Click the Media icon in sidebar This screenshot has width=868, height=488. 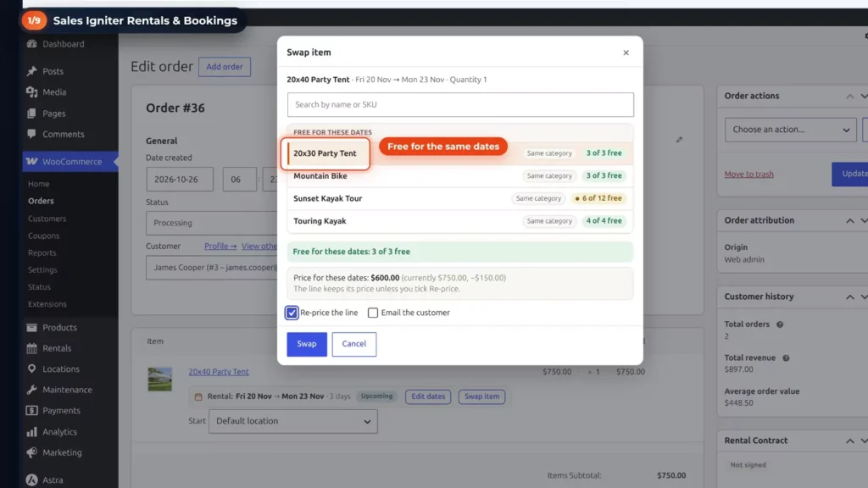click(32, 91)
